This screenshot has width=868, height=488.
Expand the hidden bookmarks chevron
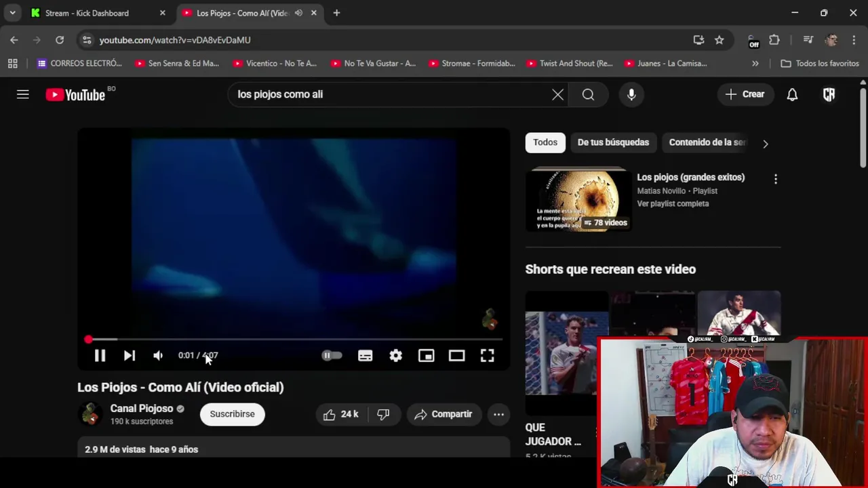(x=755, y=64)
